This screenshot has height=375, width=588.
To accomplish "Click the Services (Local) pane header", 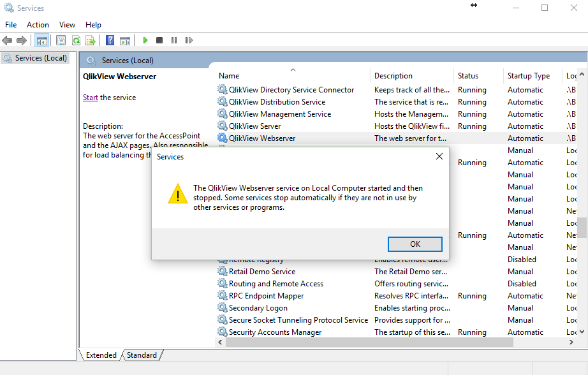I will [128, 61].
